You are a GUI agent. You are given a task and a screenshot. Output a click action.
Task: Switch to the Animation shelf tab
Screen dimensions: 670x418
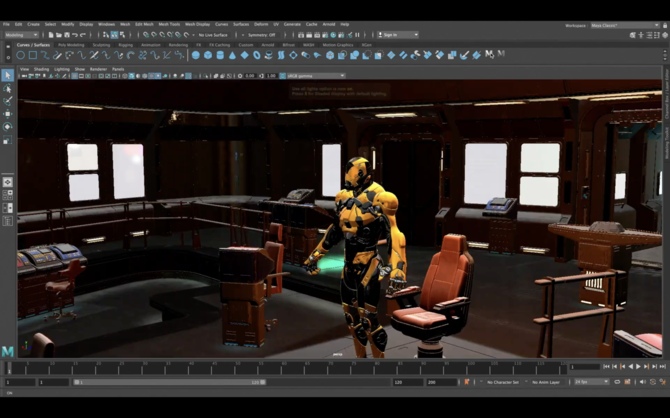[151, 45]
